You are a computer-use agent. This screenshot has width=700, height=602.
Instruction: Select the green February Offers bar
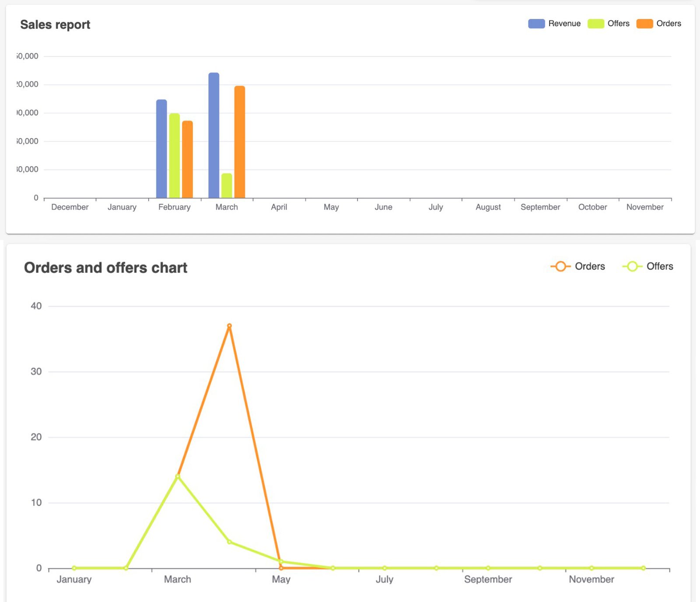[175, 156]
